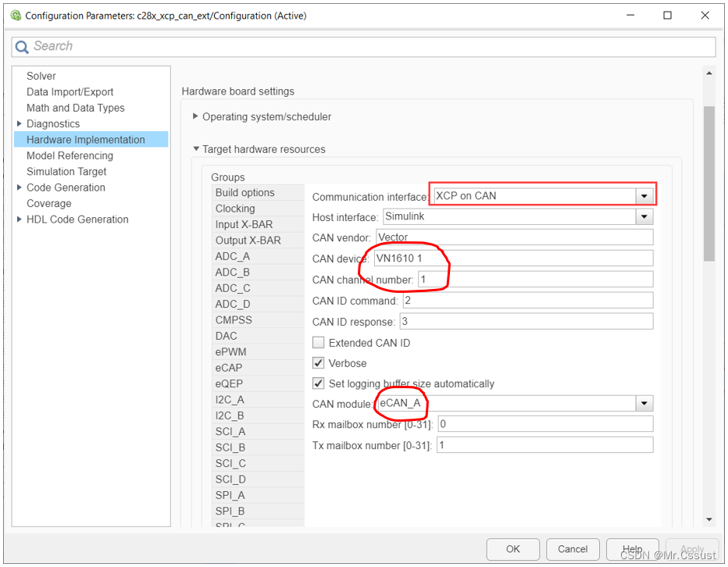Image resolution: width=728 pixels, height=567 pixels.
Task: Click the CAN device input field
Action: [x=512, y=259]
